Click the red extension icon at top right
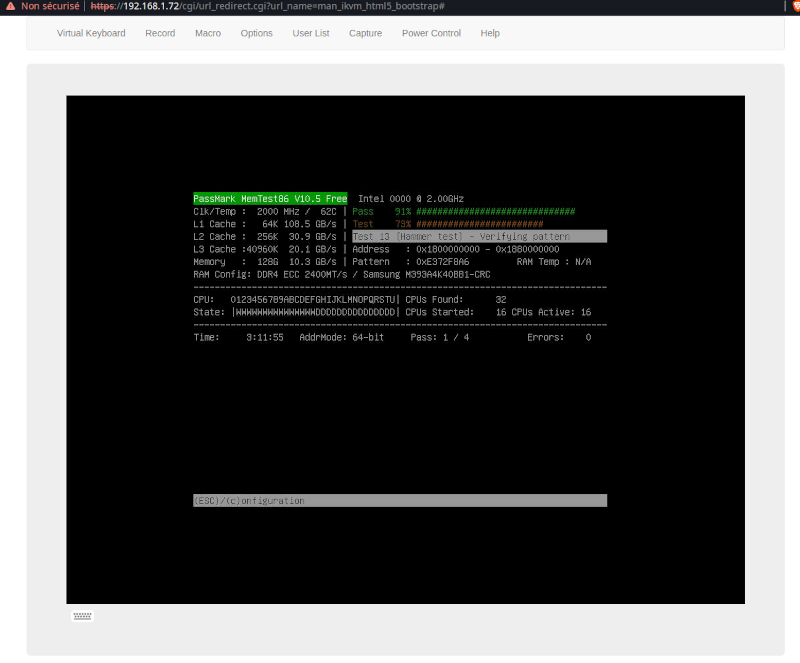The image size is (800, 663). coord(793,6)
